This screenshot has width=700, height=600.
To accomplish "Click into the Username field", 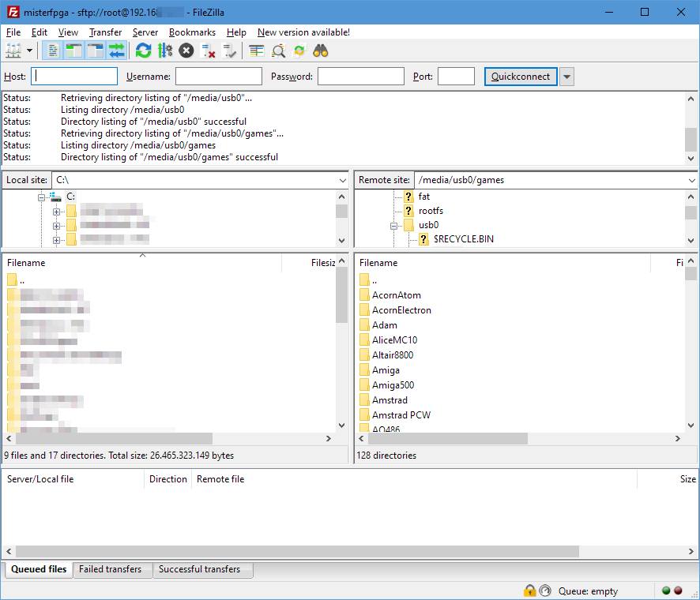I will pyautogui.click(x=219, y=77).
